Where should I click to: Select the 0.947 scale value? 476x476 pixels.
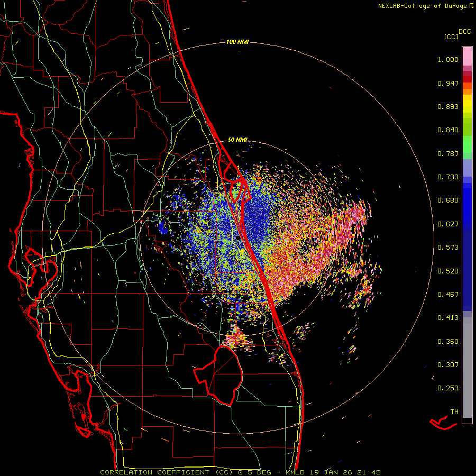[448, 83]
